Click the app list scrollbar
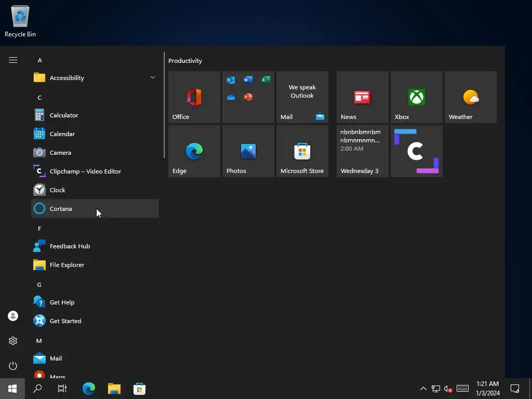This screenshot has width=532, height=399. tap(164, 105)
